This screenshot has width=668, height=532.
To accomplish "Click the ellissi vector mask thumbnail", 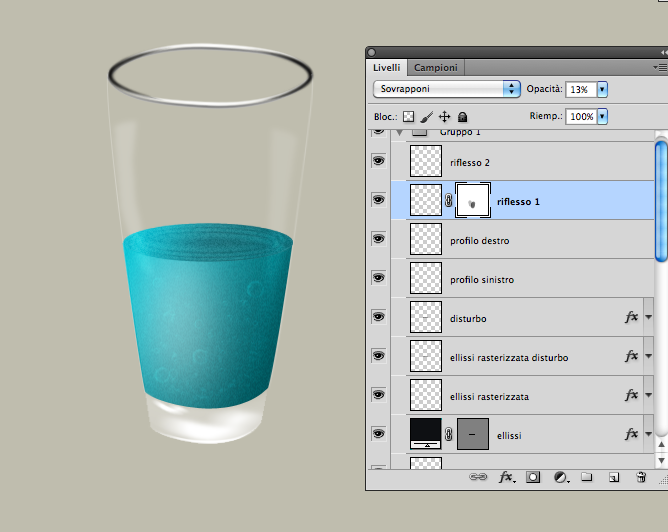I will pos(473,434).
